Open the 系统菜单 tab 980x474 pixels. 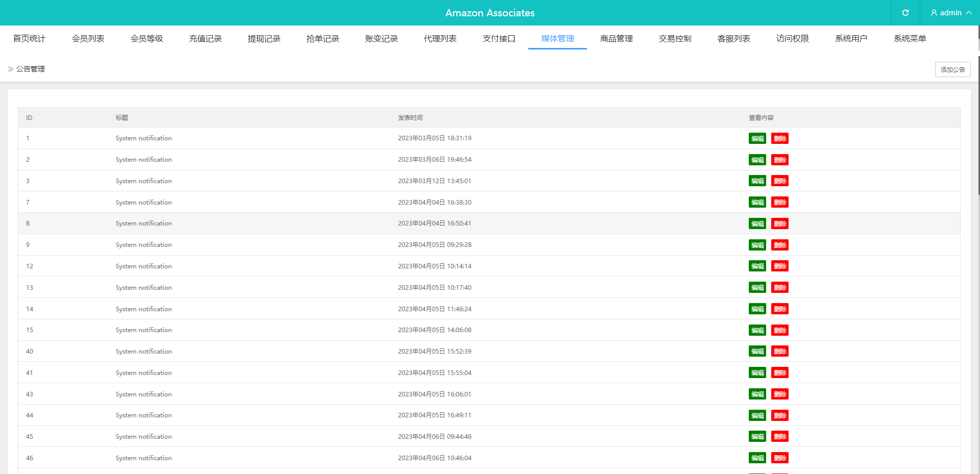(910, 39)
